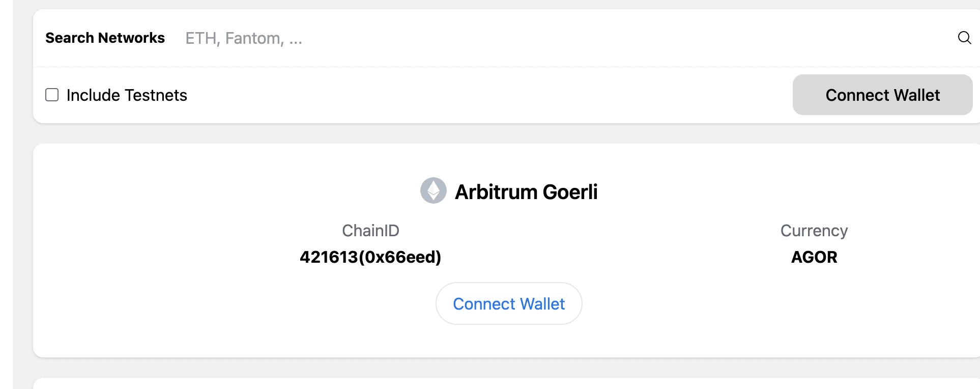Click the gray Connect Wallet button
980x389 pixels.
pyautogui.click(x=882, y=95)
